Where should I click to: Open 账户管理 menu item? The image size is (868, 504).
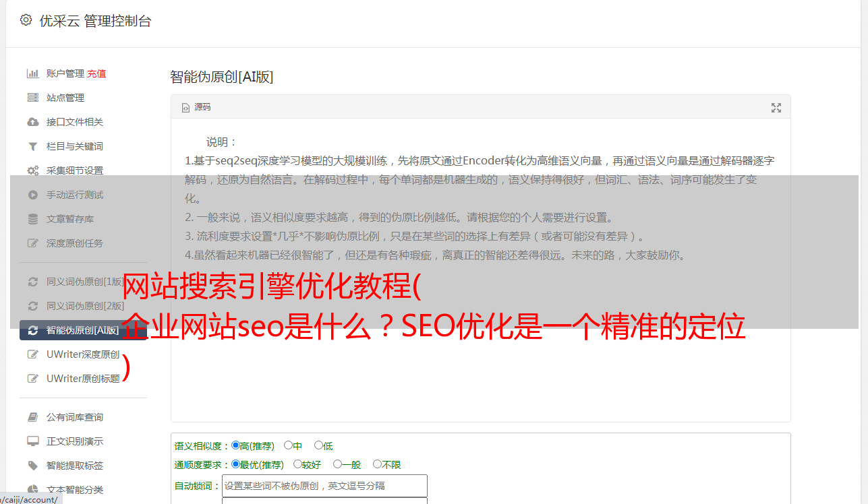65,73
